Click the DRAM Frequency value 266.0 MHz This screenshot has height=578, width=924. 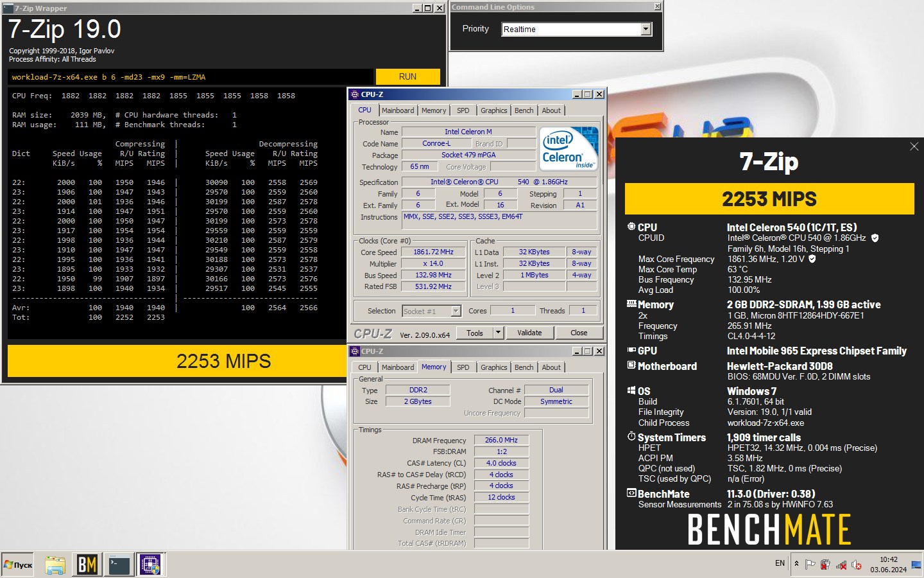pyautogui.click(x=502, y=441)
